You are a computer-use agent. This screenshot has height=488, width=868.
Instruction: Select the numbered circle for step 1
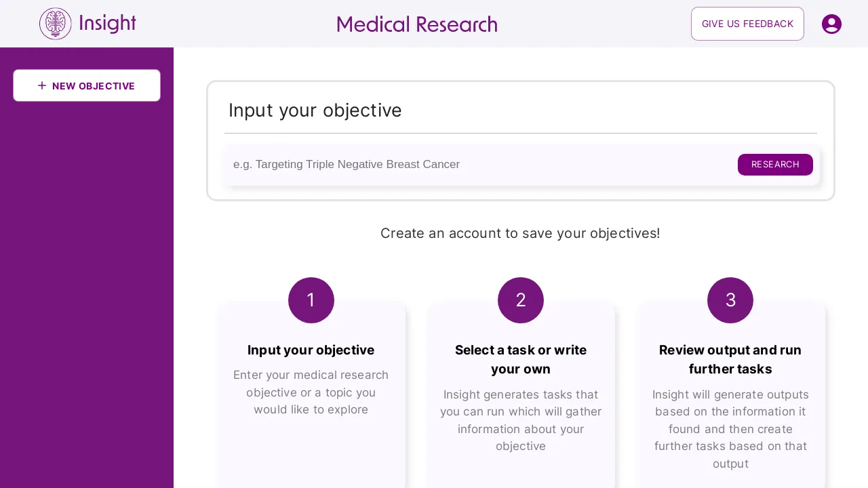(x=311, y=300)
